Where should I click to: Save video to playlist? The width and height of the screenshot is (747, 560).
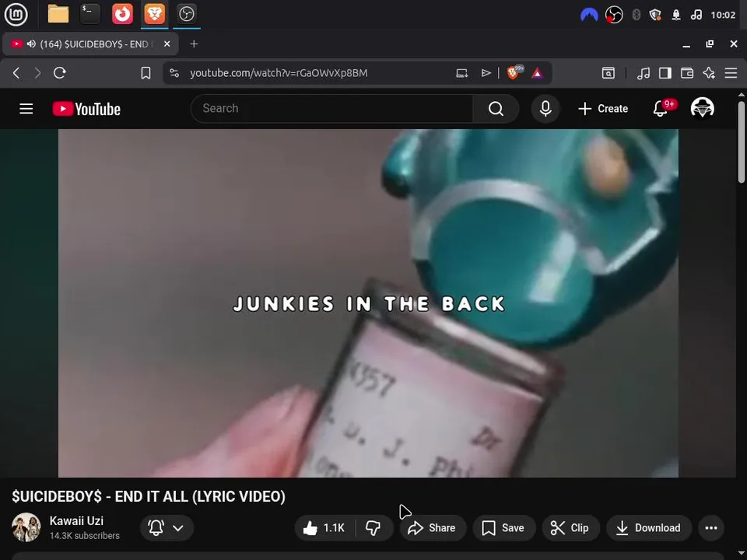(x=503, y=527)
